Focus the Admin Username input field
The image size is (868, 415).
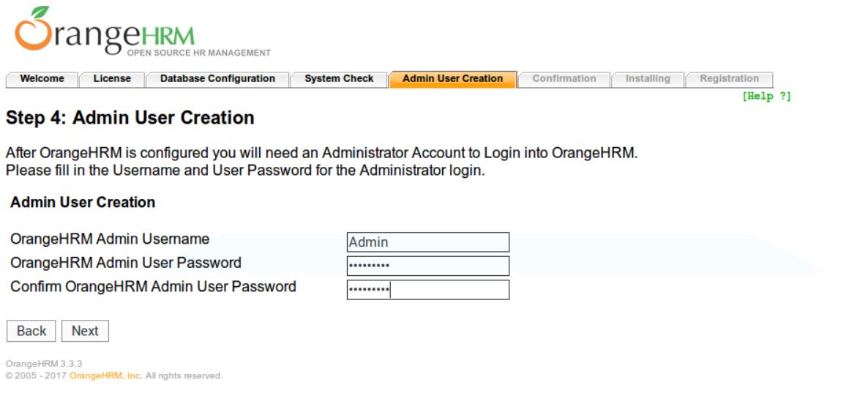pos(427,242)
